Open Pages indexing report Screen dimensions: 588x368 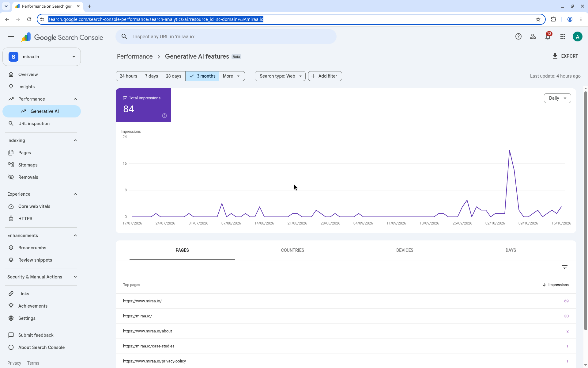tap(42, 153)
